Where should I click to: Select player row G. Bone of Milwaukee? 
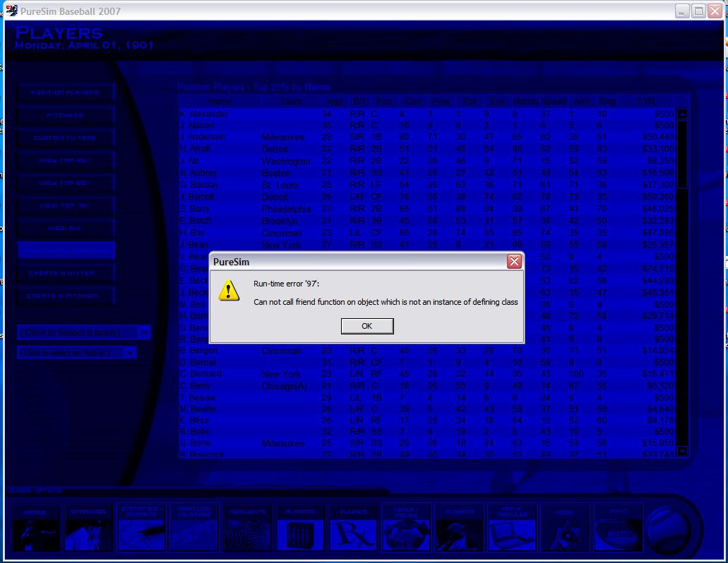(x=427, y=443)
